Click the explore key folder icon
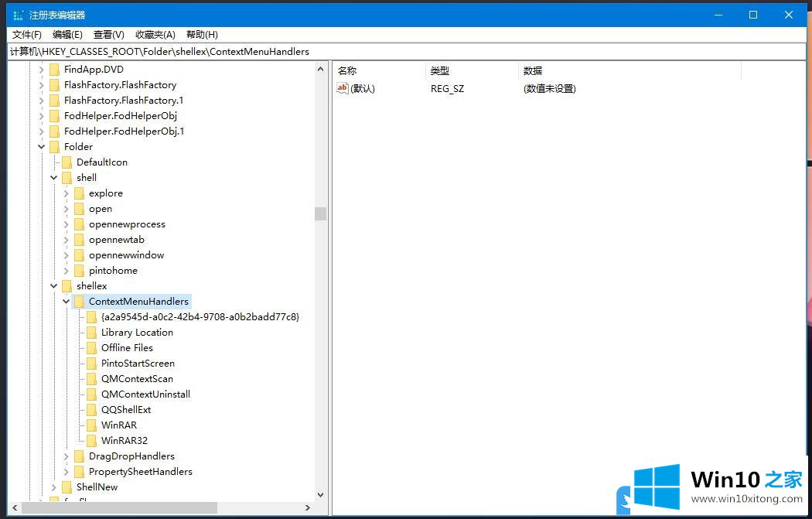812x519 pixels. pyautogui.click(x=79, y=193)
